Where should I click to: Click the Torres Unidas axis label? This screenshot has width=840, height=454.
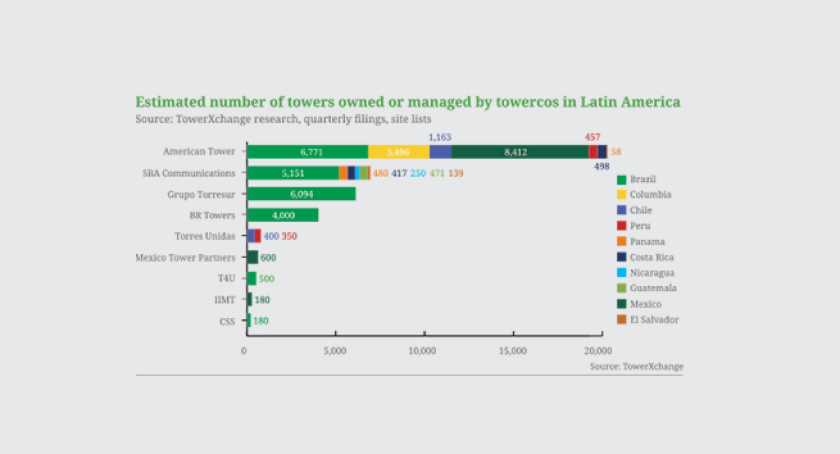pyautogui.click(x=205, y=236)
